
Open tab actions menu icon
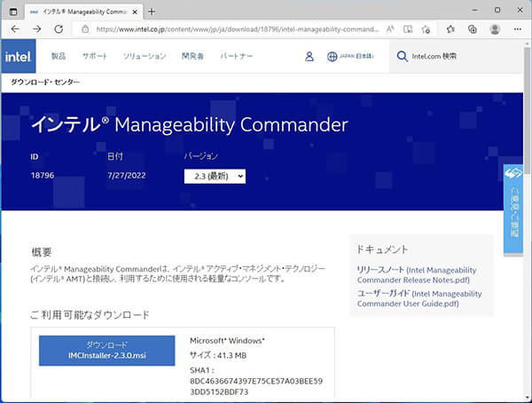click(13, 12)
